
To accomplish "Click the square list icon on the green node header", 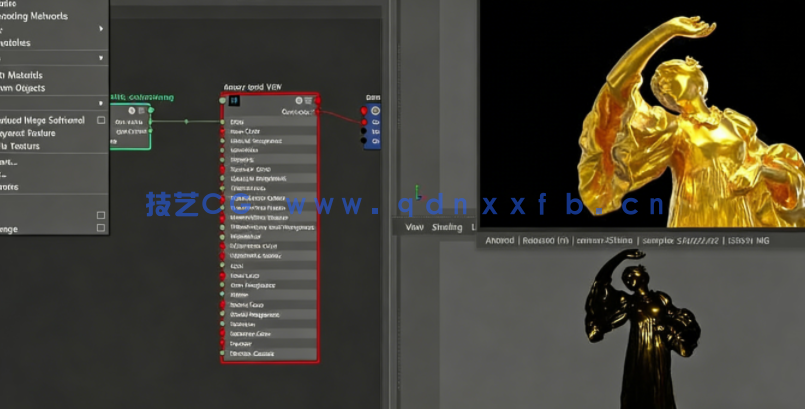I will (141, 110).
